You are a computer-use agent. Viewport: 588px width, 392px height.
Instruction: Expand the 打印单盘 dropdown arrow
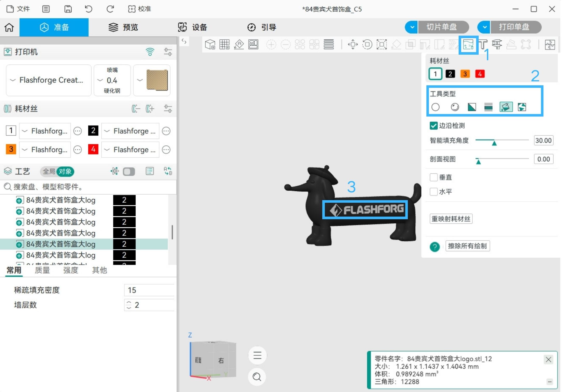[x=484, y=27]
